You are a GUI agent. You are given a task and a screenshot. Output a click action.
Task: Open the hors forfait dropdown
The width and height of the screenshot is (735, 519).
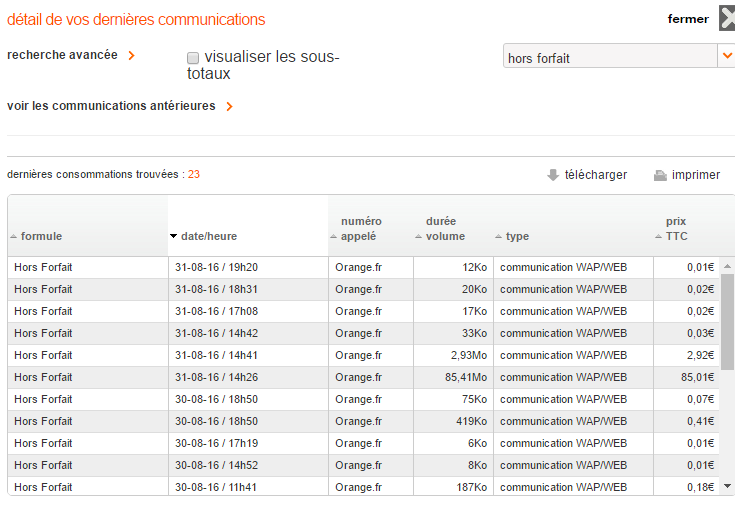[619, 56]
